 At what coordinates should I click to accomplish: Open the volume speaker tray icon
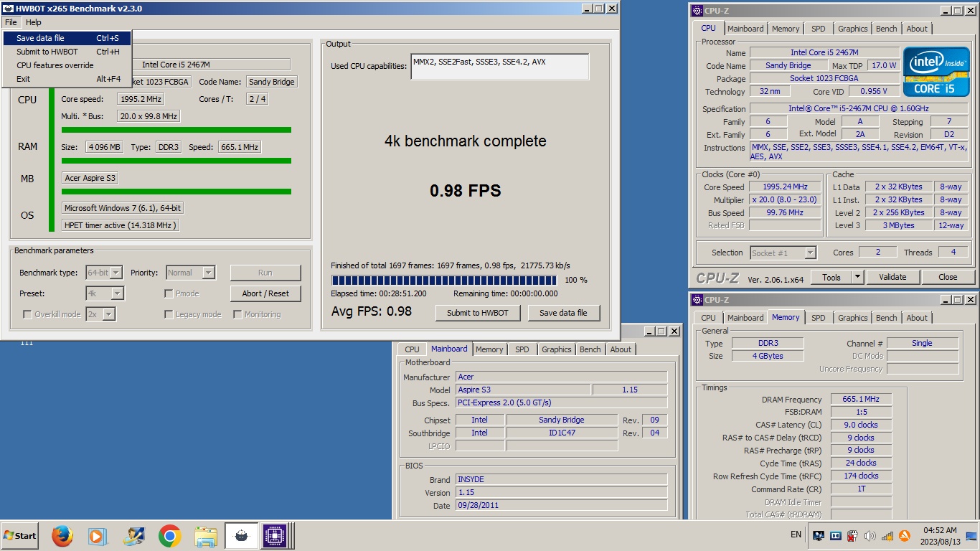[x=870, y=535]
